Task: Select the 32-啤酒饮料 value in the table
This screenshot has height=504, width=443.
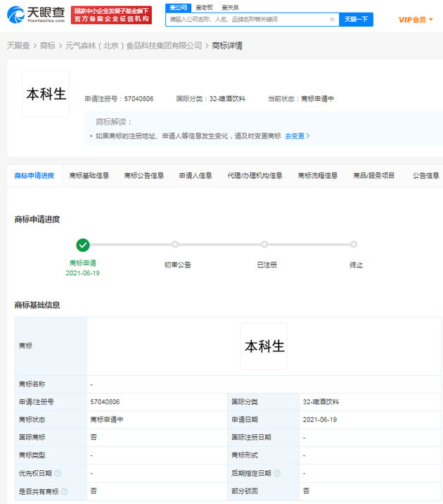Action: (321, 402)
